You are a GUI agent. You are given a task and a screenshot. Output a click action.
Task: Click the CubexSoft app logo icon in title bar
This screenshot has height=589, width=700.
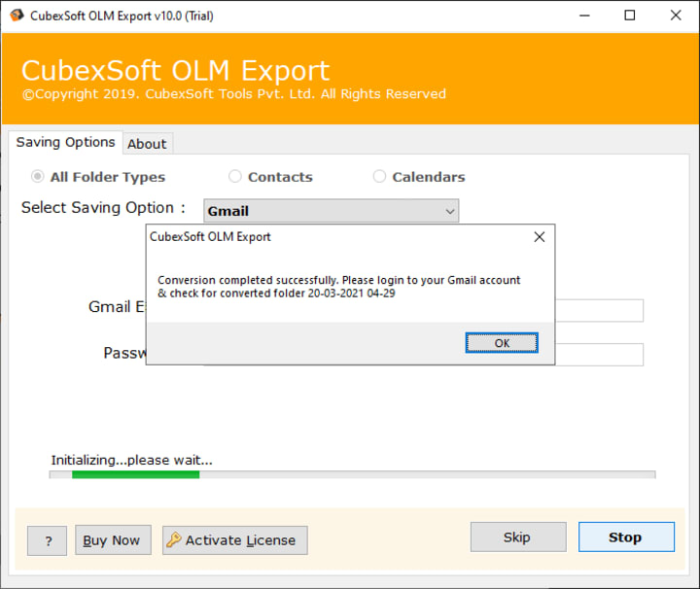pos(17,16)
